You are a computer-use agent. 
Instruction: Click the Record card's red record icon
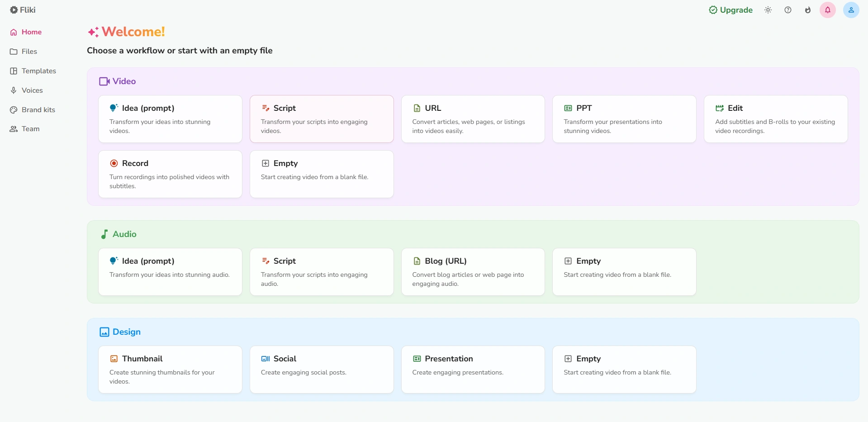[x=114, y=163]
